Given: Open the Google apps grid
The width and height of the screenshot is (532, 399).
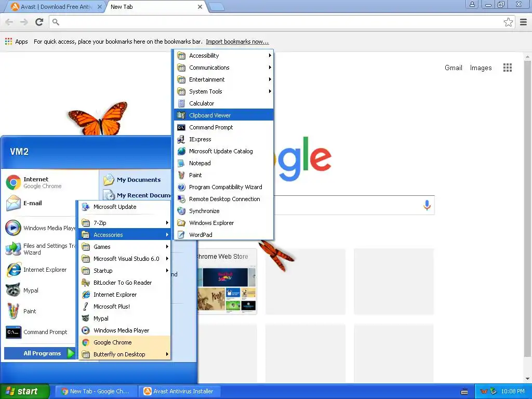Looking at the screenshot, I should [507, 68].
